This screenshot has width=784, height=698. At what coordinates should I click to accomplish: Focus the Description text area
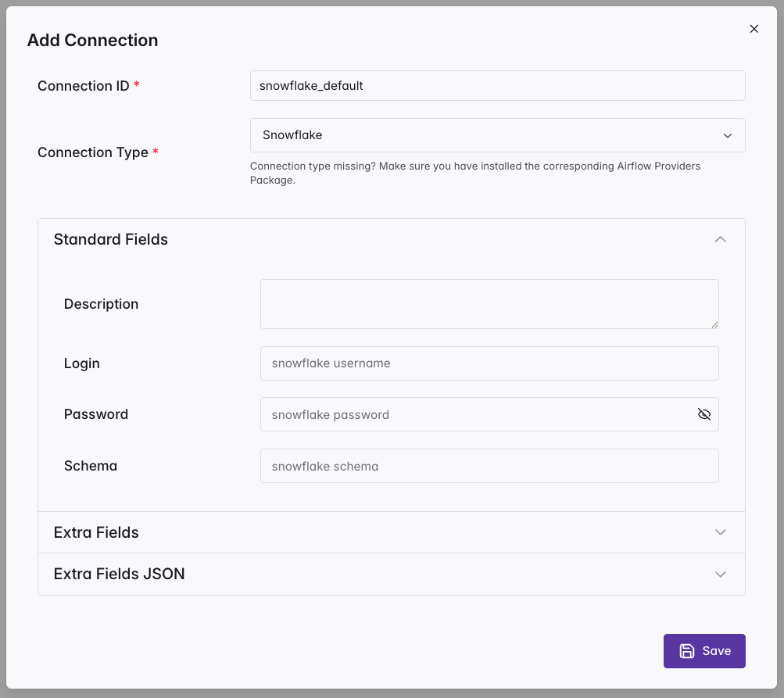(489, 304)
